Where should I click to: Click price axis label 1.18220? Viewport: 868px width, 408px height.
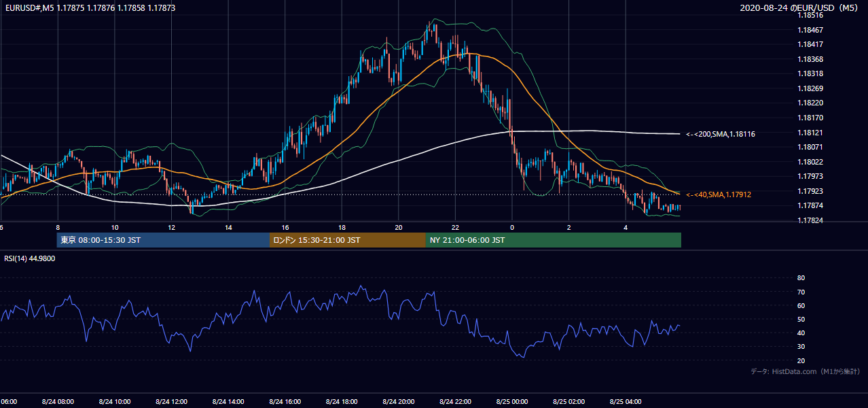point(811,103)
